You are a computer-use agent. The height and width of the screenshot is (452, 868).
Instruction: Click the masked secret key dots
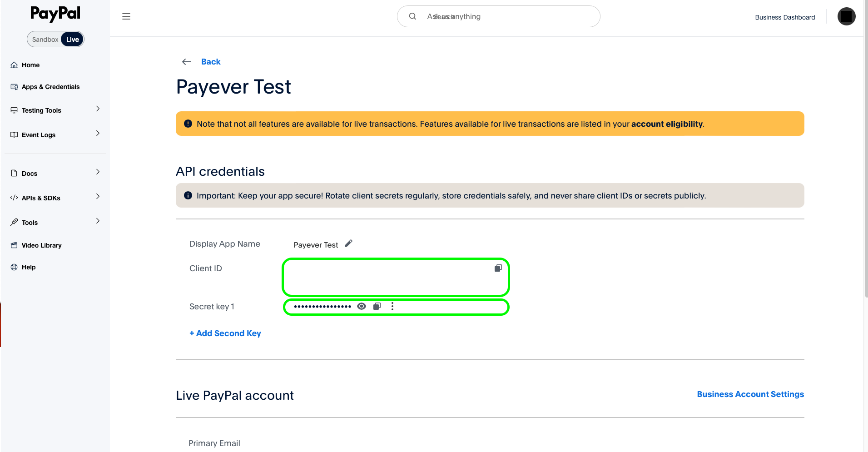click(322, 307)
